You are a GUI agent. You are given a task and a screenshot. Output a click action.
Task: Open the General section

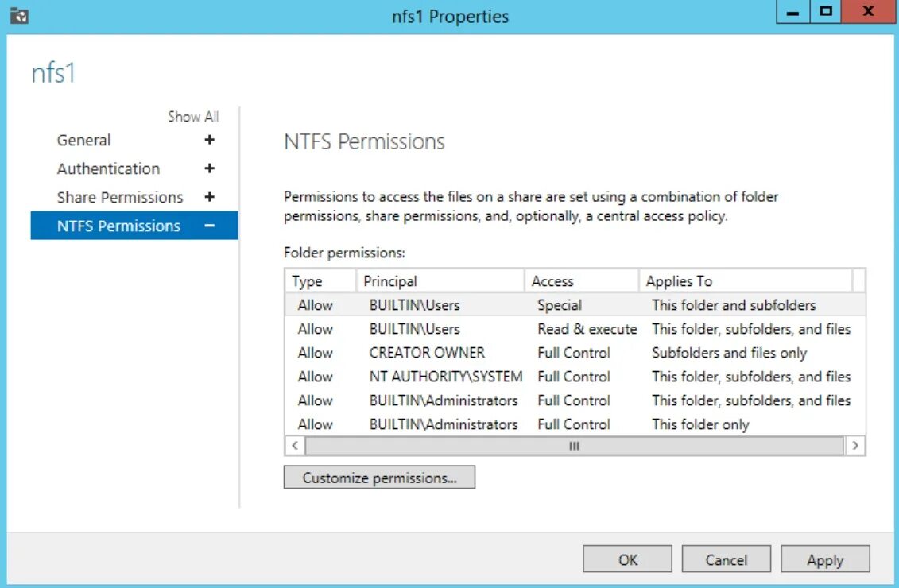[83, 140]
